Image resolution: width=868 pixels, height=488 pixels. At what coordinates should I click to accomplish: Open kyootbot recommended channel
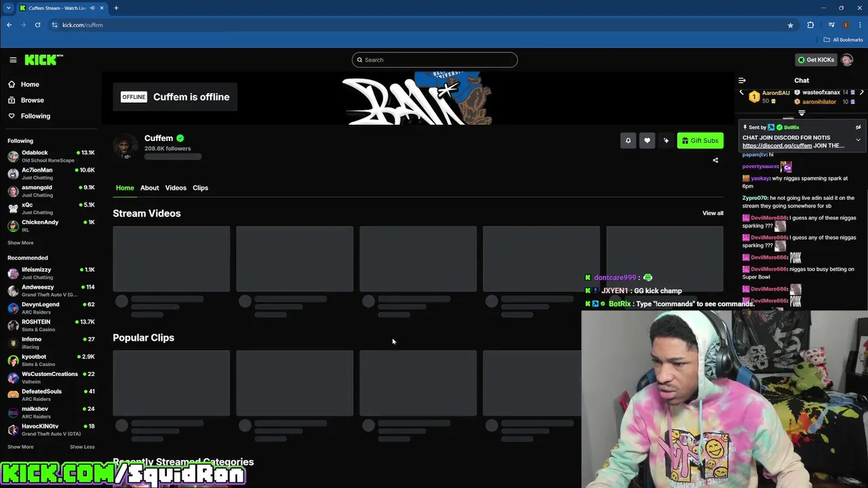(x=51, y=360)
